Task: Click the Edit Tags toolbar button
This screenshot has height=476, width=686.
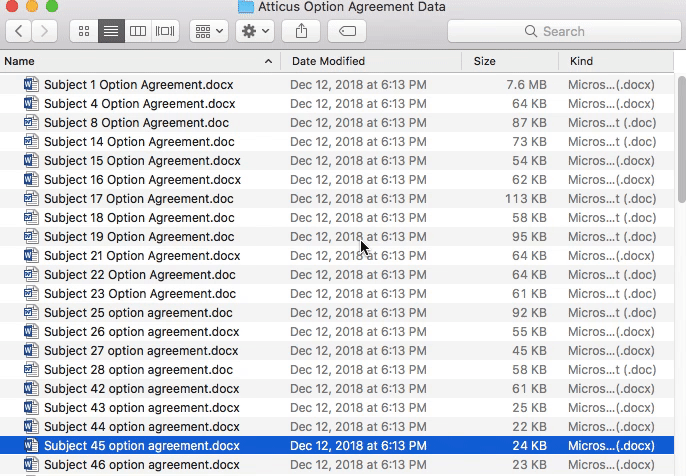Action: 347,31
